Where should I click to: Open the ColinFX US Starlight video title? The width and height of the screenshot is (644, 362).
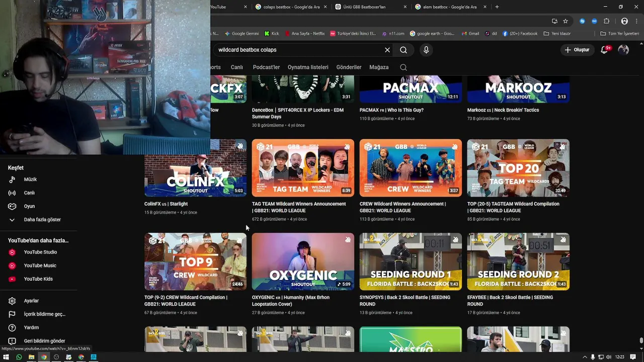166,204
